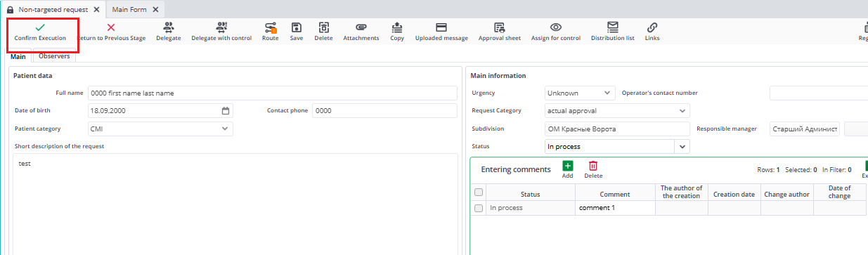The image size is (868, 255).
Task: Tick the checkbox for the In process row
Action: (479, 208)
